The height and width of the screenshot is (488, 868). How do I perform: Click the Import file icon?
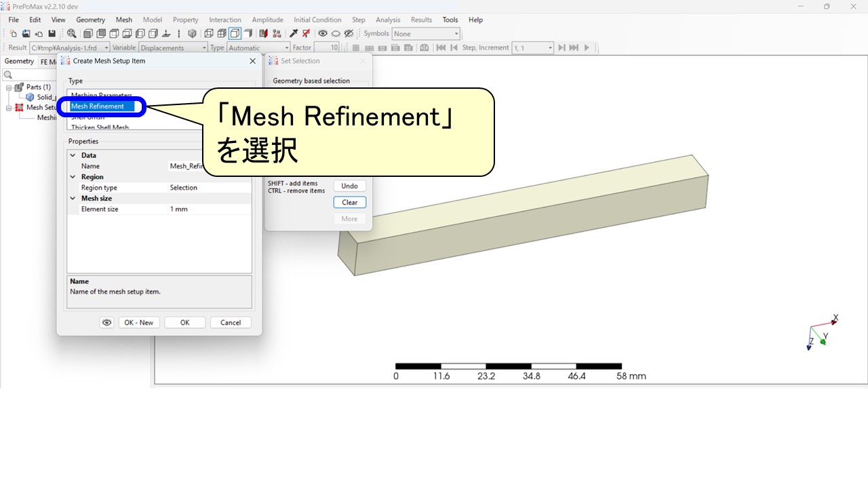coord(39,33)
